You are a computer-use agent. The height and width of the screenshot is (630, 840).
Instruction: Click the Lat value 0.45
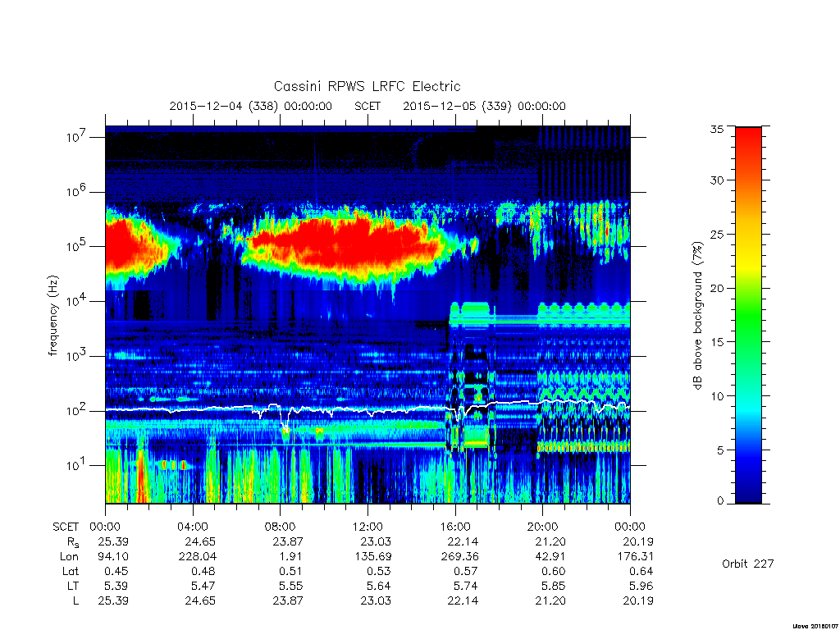coord(116,571)
